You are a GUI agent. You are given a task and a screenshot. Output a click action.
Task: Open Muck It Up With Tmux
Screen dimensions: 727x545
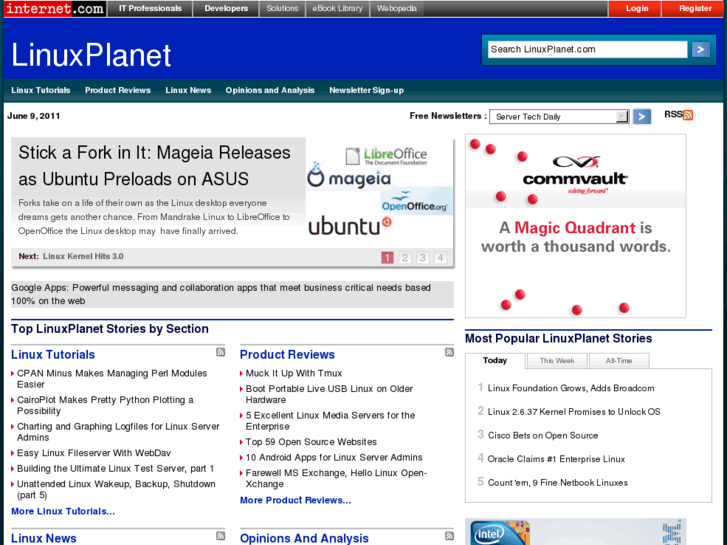[293, 373]
